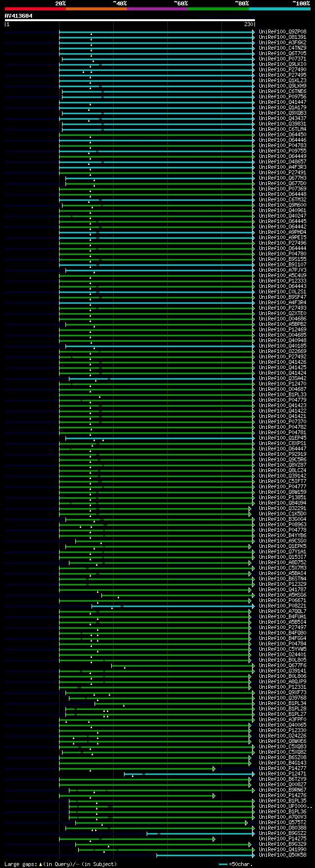Screen dimensions: 315x868
Task: Open hit UniRef100_C5XQ83
Action: tap(283, 747)
